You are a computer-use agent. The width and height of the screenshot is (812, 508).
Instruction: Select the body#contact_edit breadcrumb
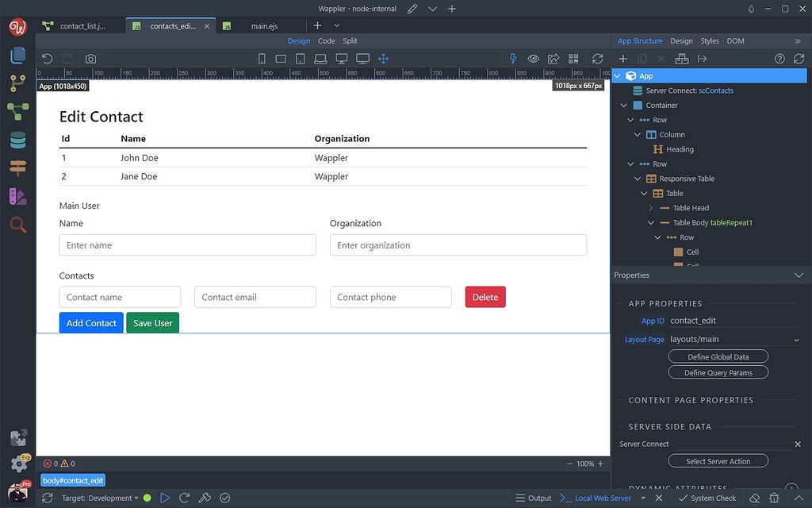tap(73, 480)
